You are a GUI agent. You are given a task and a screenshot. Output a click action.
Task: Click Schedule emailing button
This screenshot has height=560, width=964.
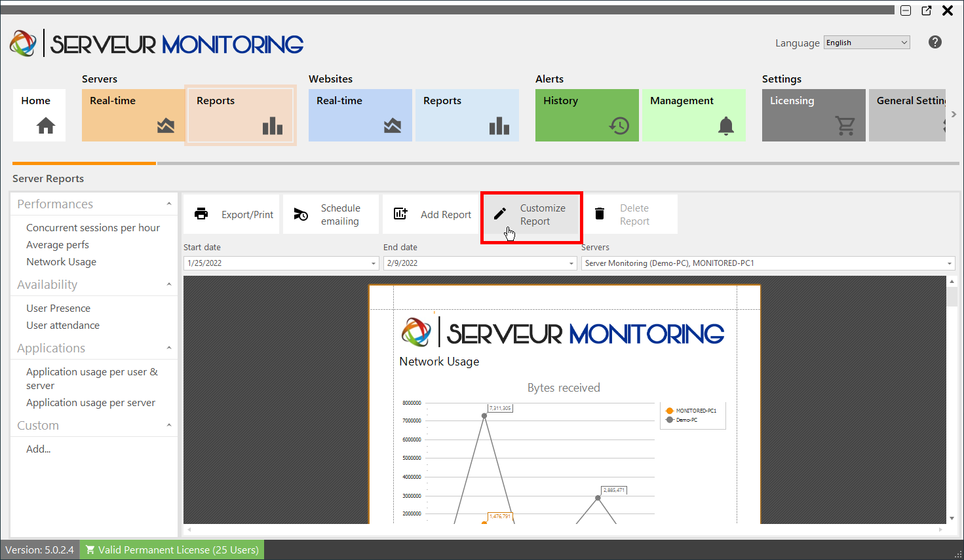(x=331, y=214)
